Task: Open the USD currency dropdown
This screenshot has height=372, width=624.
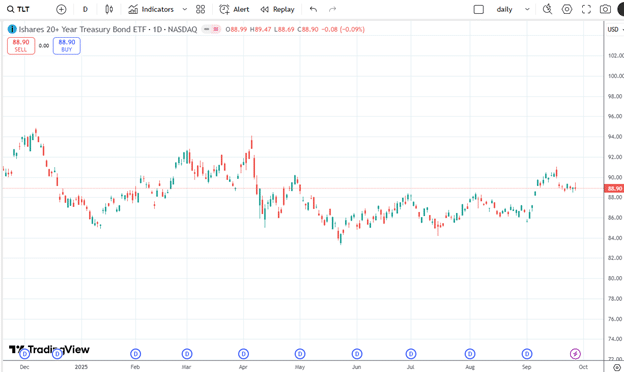Action: [615, 29]
